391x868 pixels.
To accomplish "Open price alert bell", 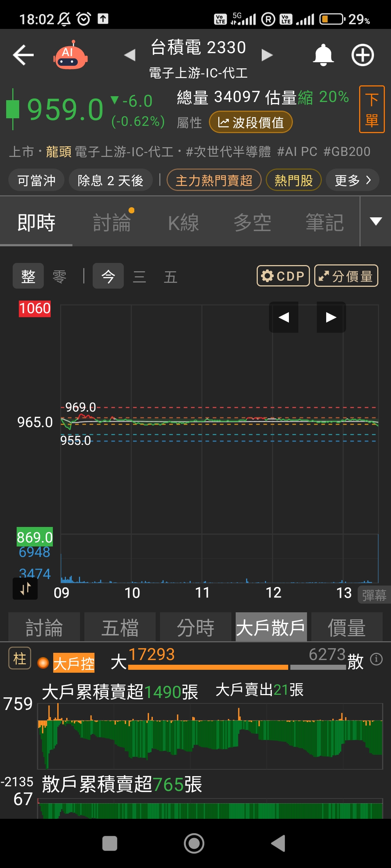I will click(323, 55).
